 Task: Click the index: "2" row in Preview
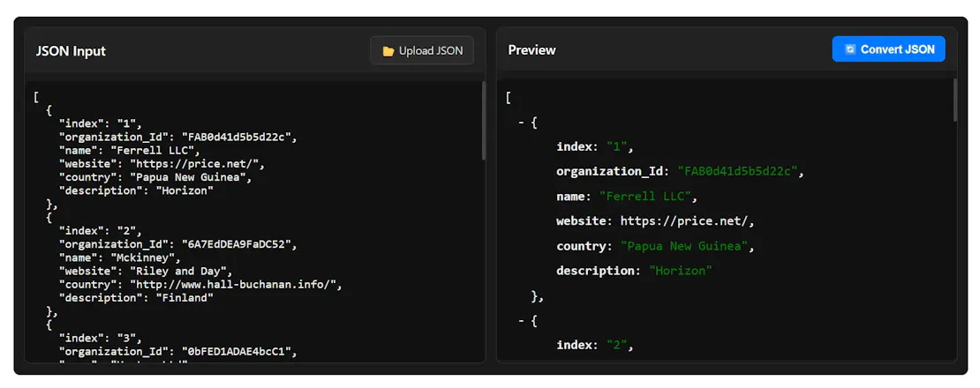click(x=596, y=345)
